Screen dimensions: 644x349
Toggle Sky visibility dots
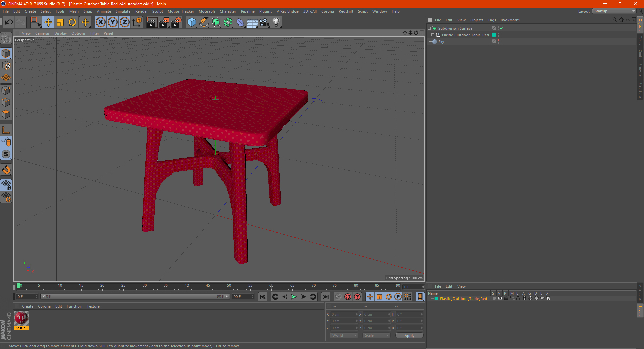click(498, 42)
